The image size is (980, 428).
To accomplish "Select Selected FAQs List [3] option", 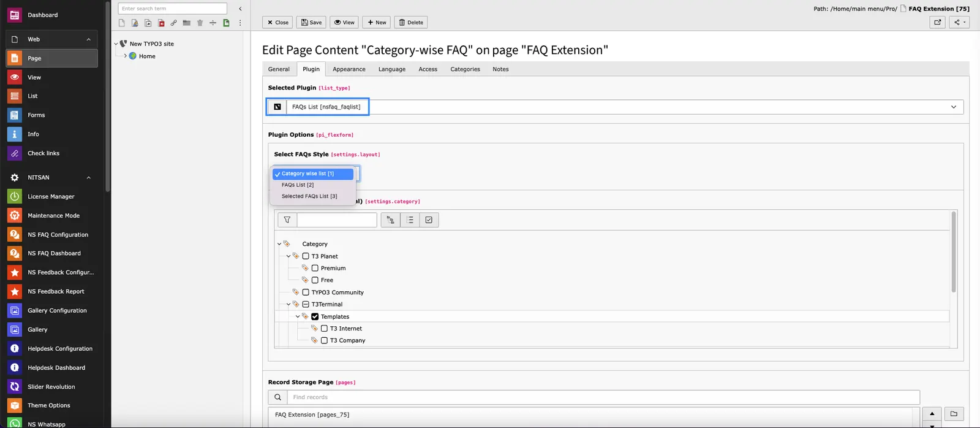I will [312, 196].
